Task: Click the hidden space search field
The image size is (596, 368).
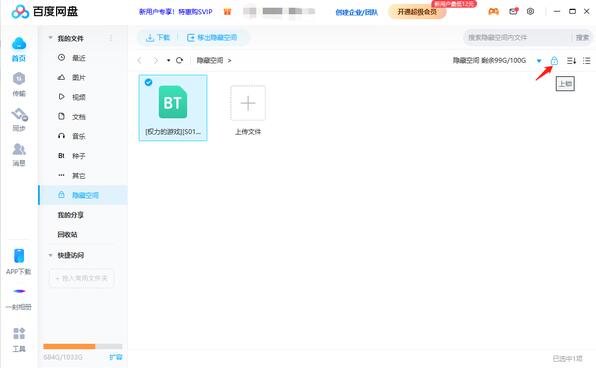Action: (518, 37)
